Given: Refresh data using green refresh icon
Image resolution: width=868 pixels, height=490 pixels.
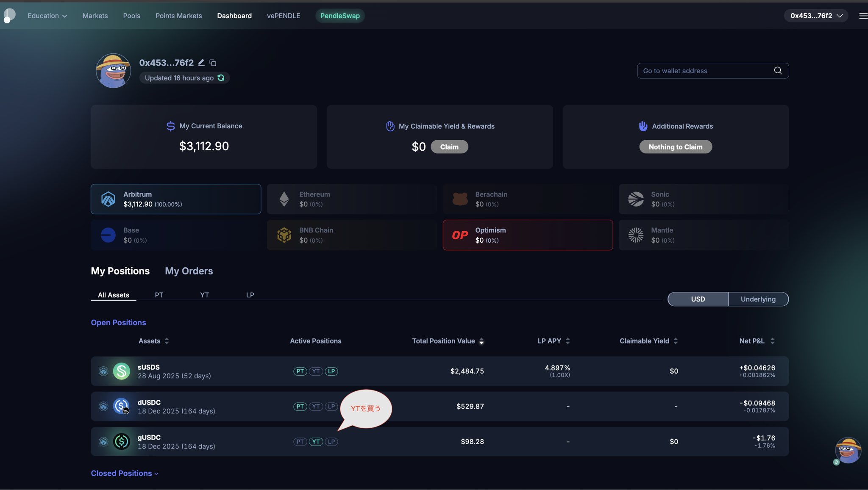Looking at the screenshot, I should pos(221,78).
